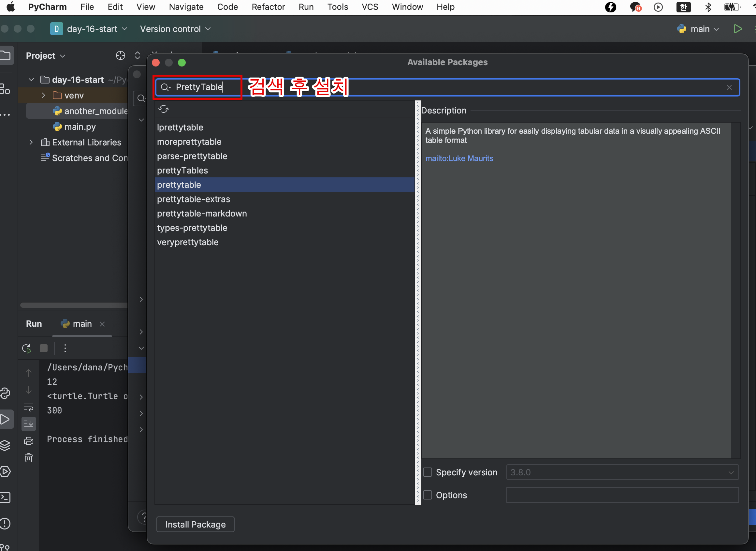Enable the Options checkbox
This screenshot has width=756, height=551.
[x=427, y=495]
